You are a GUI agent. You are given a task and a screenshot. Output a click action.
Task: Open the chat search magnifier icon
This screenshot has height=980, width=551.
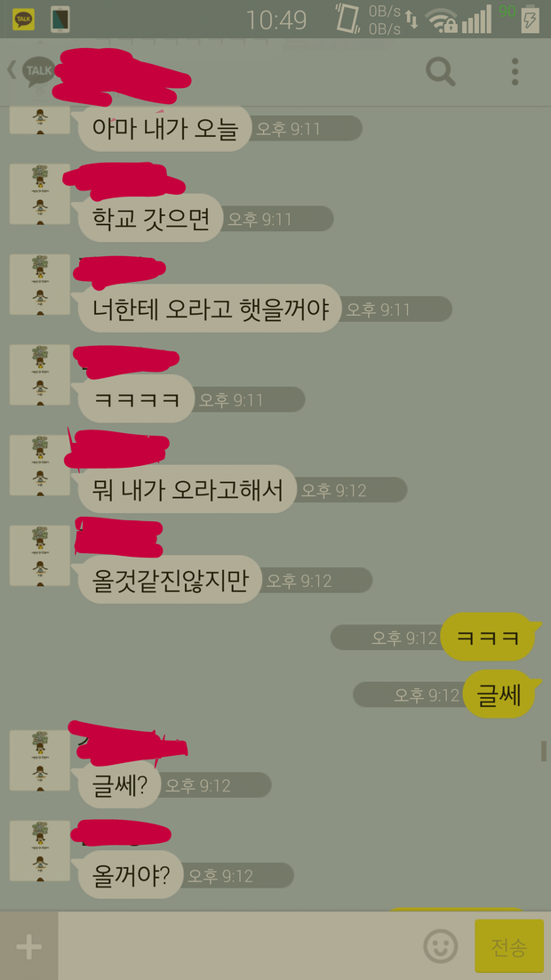(441, 72)
